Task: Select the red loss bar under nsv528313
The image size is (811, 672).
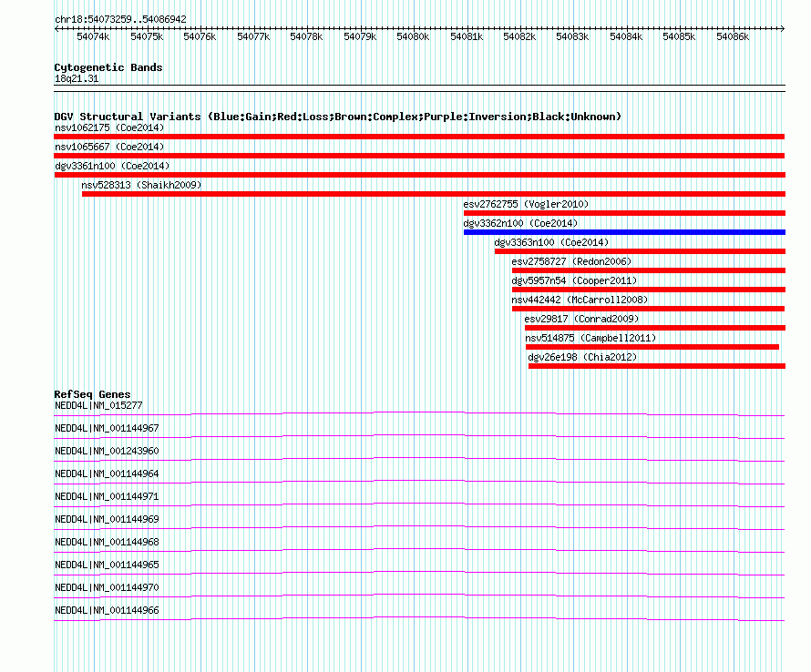Action: point(434,194)
